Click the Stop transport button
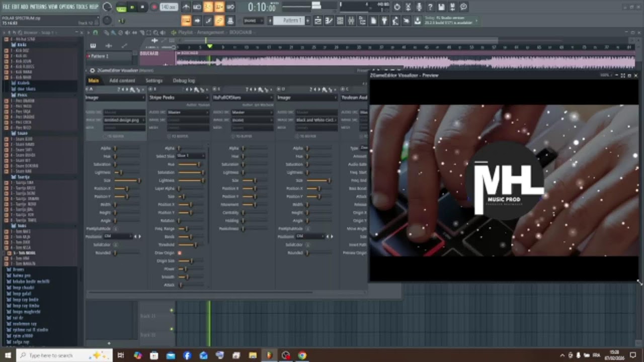Viewport: 644px width, 362px height. tap(142, 7)
